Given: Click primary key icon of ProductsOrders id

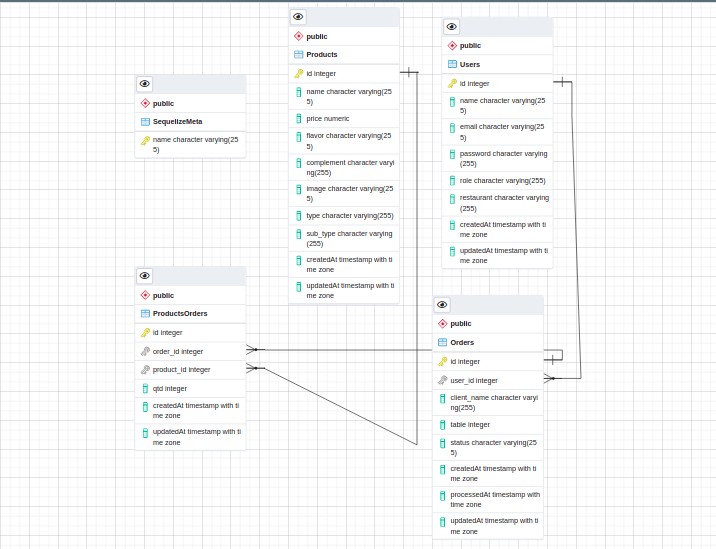Looking at the screenshot, I should [x=145, y=333].
